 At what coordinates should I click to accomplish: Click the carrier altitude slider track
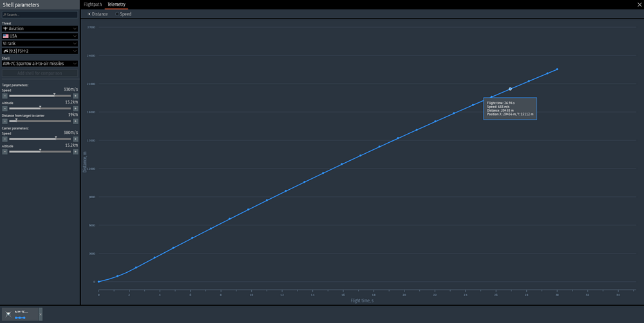click(40, 152)
